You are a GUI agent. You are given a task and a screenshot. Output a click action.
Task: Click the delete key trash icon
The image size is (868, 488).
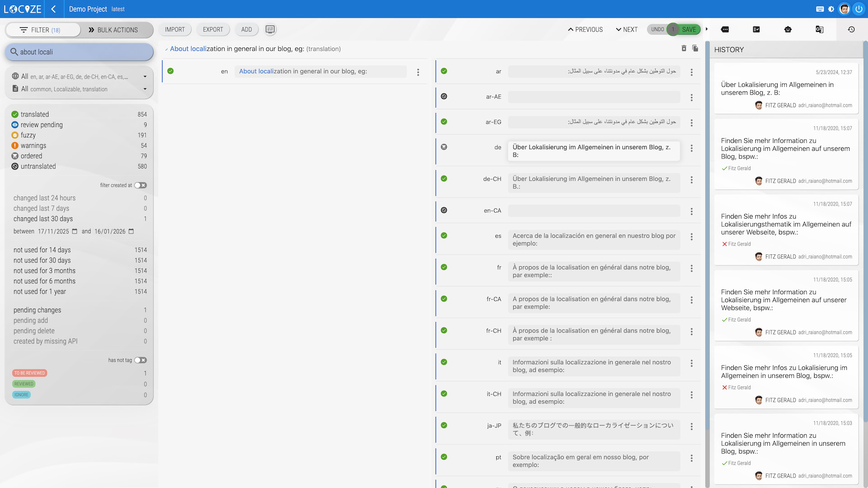coord(684,48)
